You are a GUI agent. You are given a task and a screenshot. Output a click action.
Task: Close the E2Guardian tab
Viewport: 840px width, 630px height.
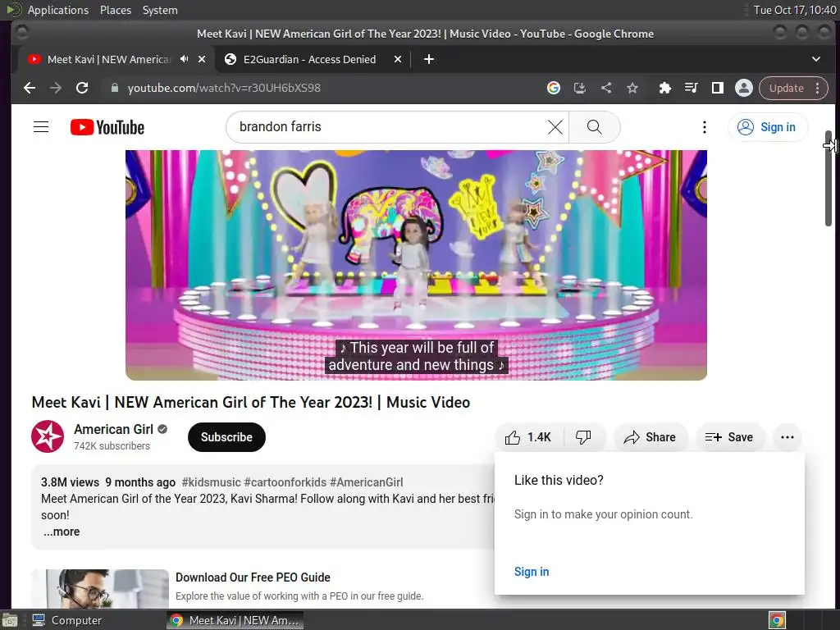(x=398, y=59)
